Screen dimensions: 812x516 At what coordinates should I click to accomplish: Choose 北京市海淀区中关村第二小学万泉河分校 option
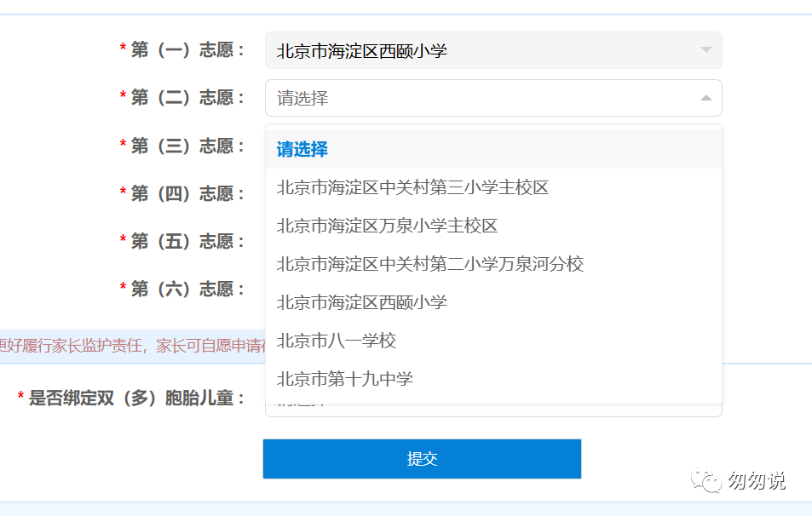point(493,264)
